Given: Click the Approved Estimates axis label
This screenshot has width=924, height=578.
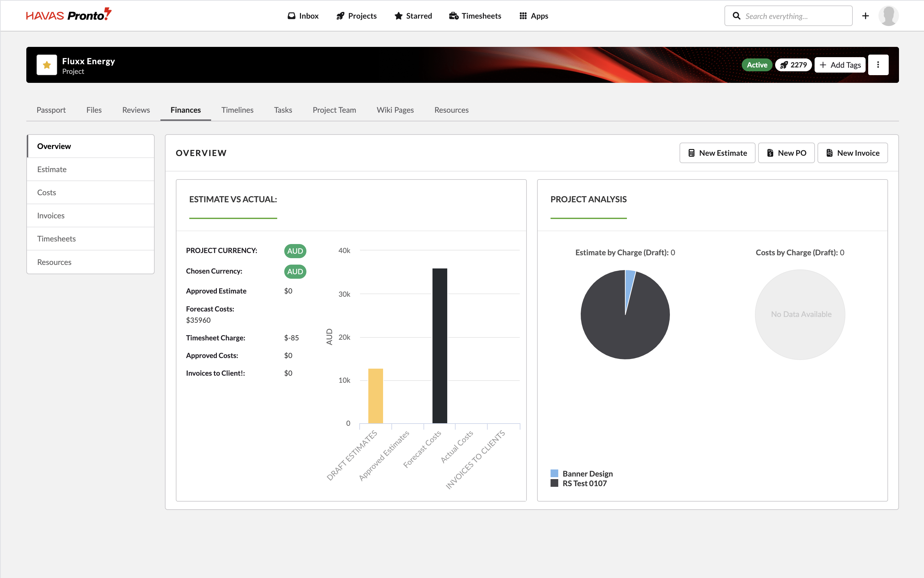Looking at the screenshot, I should tap(384, 455).
